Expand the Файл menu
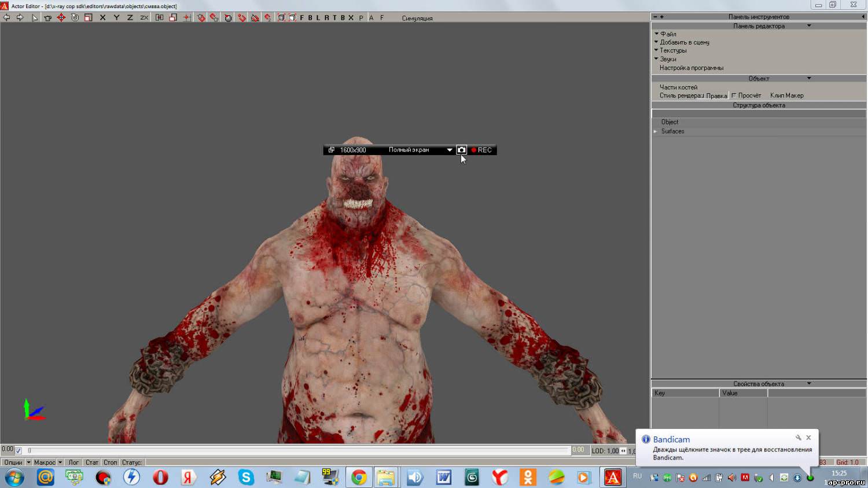This screenshot has width=868, height=488. click(x=668, y=34)
